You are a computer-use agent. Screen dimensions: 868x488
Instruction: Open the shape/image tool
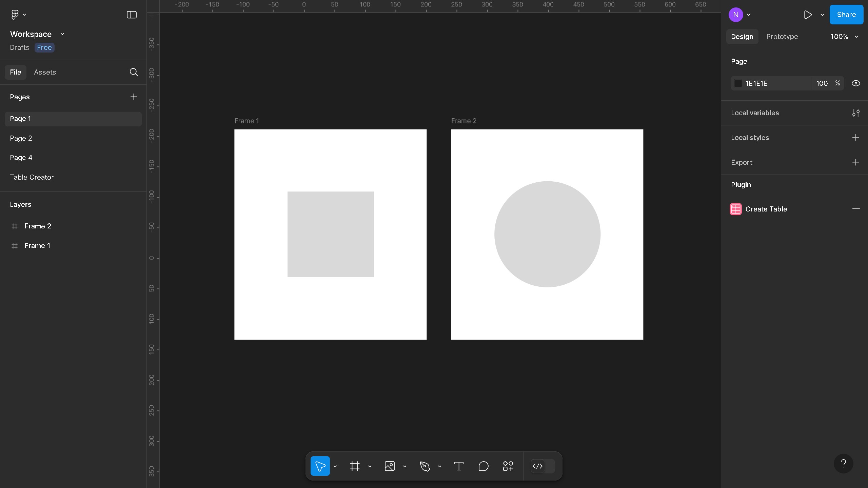[389, 466]
